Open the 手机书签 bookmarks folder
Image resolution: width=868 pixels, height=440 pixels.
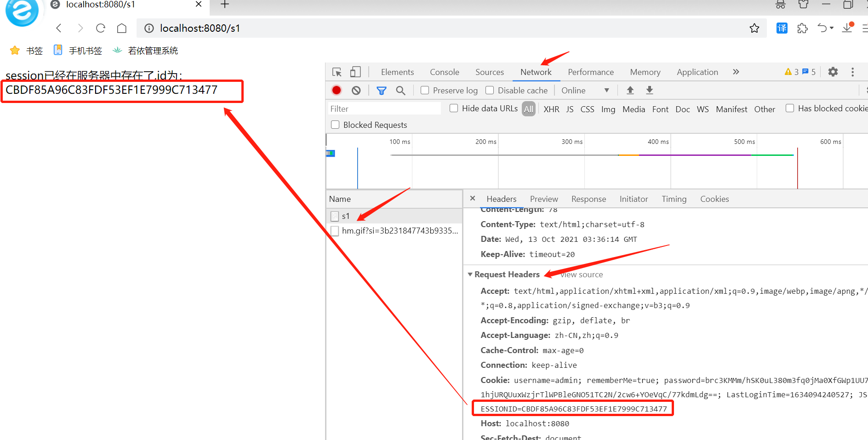point(78,51)
